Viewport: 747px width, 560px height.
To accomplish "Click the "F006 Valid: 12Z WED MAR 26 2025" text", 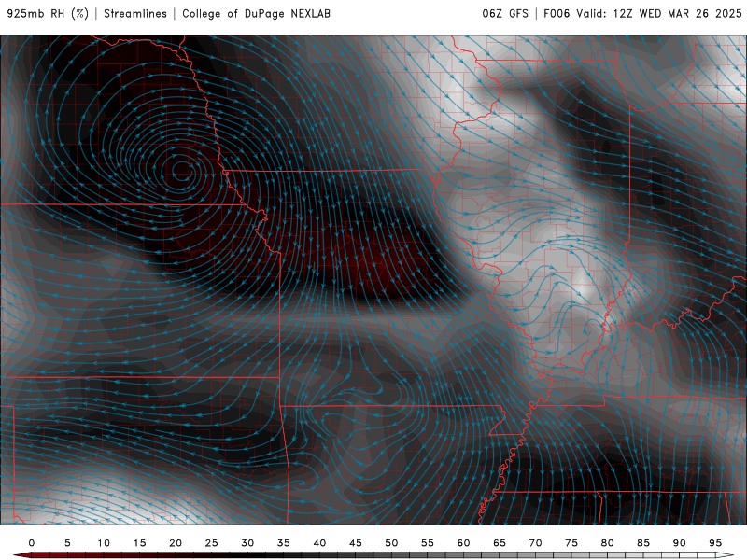I will (642, 13).
